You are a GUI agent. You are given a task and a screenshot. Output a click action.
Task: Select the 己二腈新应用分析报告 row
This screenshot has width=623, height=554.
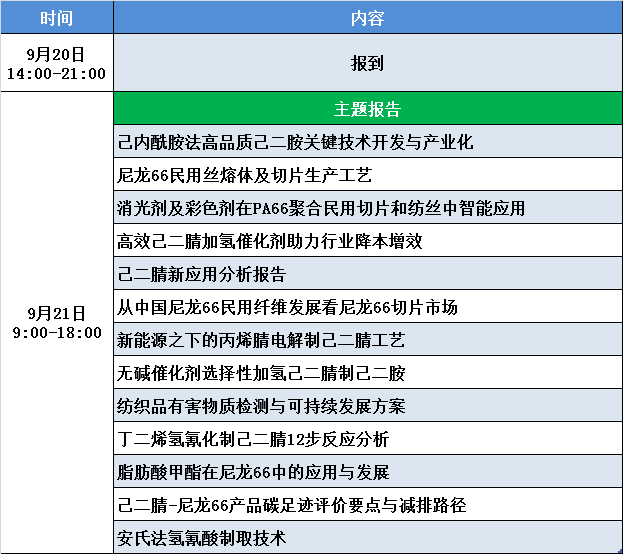202,274
